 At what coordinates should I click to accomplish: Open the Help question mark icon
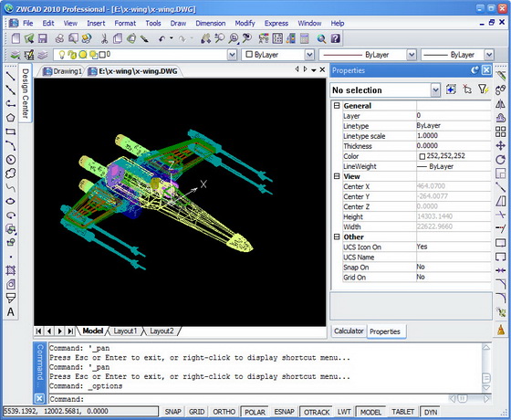coord(336,38)
